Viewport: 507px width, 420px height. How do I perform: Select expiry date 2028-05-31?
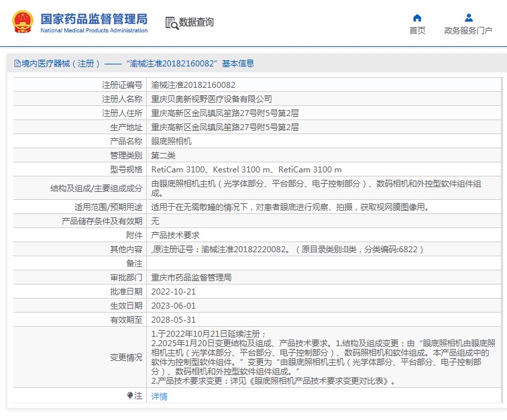point(173,319)
